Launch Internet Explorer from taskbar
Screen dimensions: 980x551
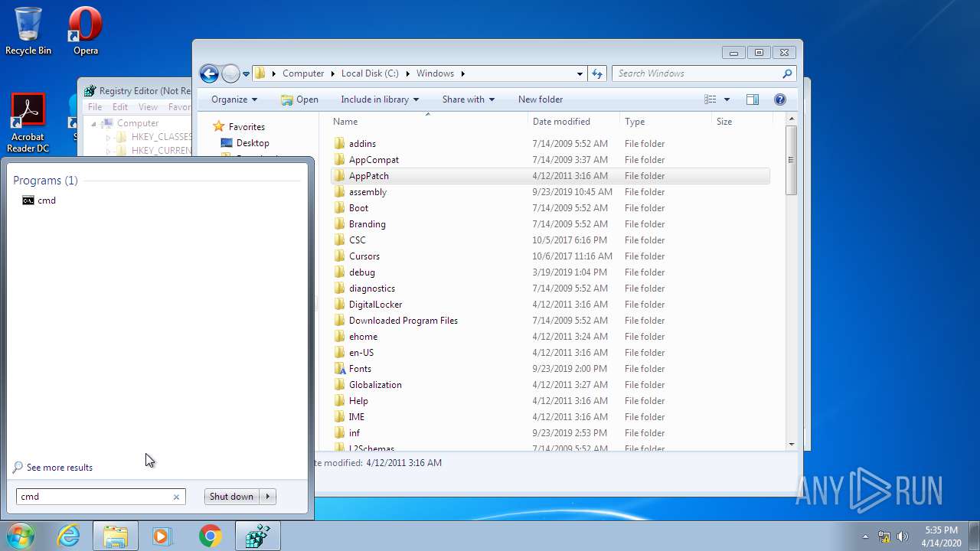[69, 536]
